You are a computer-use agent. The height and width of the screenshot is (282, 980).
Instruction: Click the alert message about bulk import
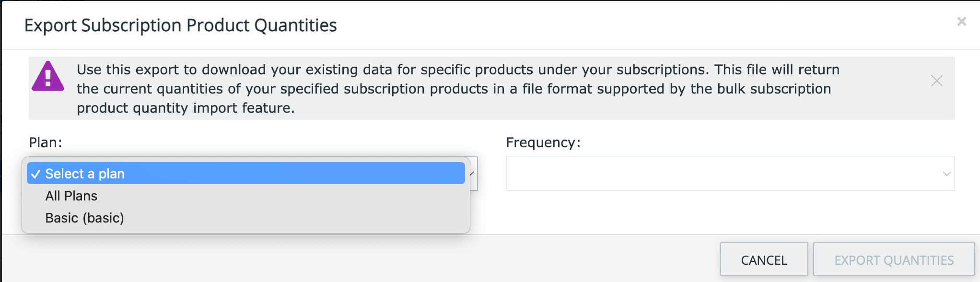(x=458, y=89)
